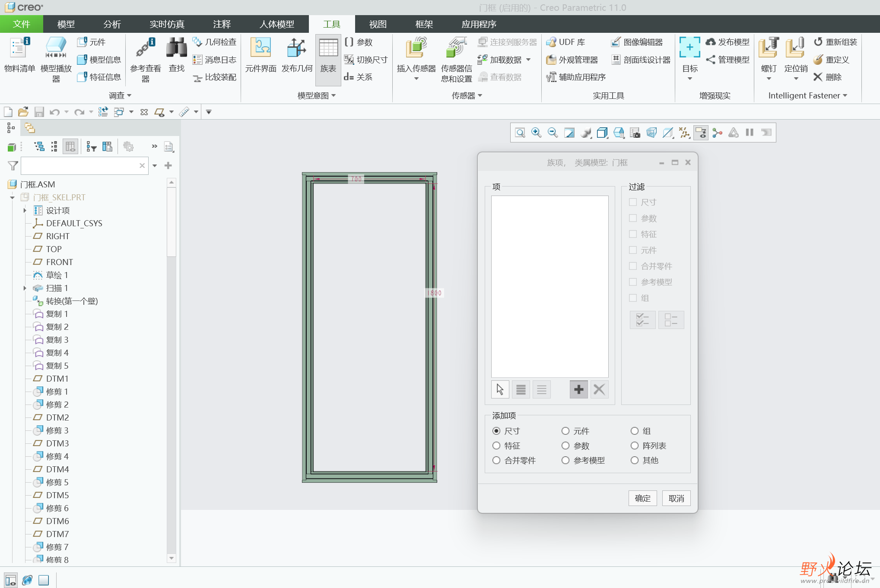The height and width of the screenshot is (588, 880).
Task: Select 转换(第一个壁) in model tree
Action: [72, 301]
